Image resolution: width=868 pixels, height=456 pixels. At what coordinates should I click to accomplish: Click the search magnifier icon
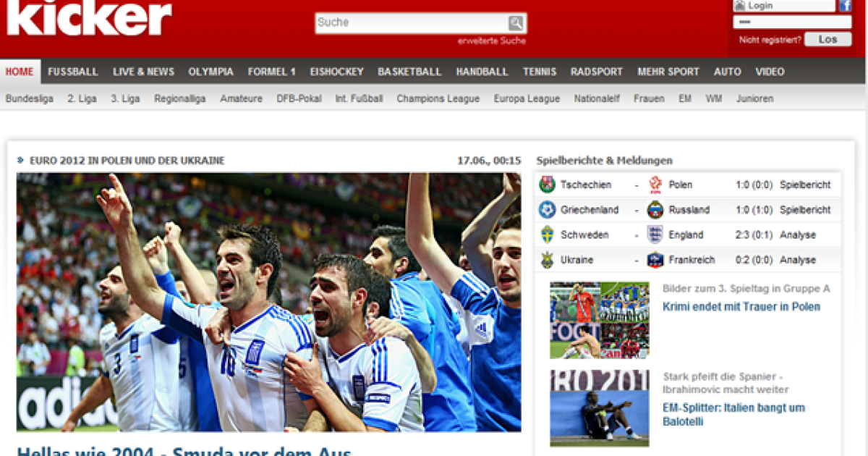[515, 23]
